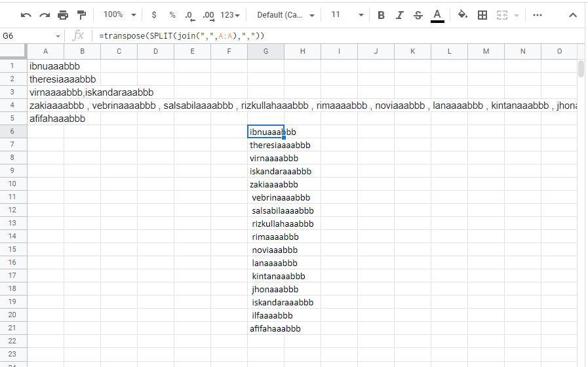Select cell with theresiaaaabbb in row 2

(45, 79)
